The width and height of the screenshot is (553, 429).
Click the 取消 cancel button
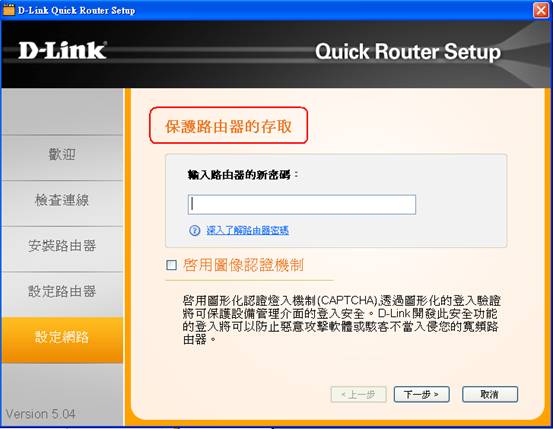coord(490,394)
